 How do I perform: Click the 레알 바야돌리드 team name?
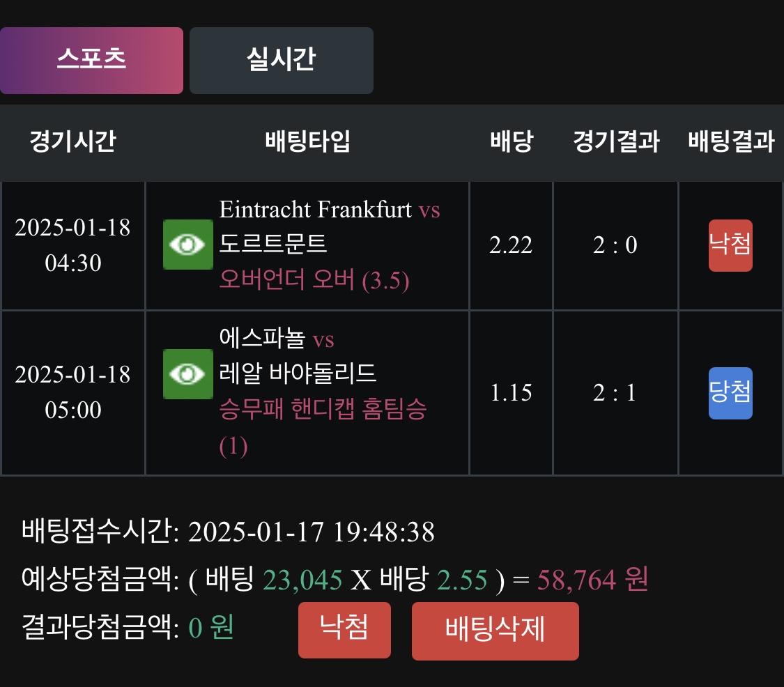[x=298, y=374]
